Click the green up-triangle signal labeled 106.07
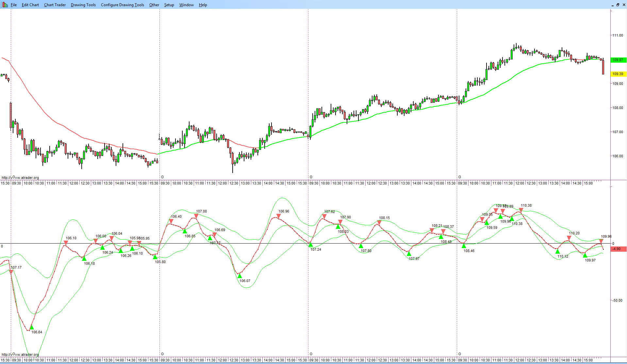Screen dimensions: 627x364 click(x=240, y=276)
